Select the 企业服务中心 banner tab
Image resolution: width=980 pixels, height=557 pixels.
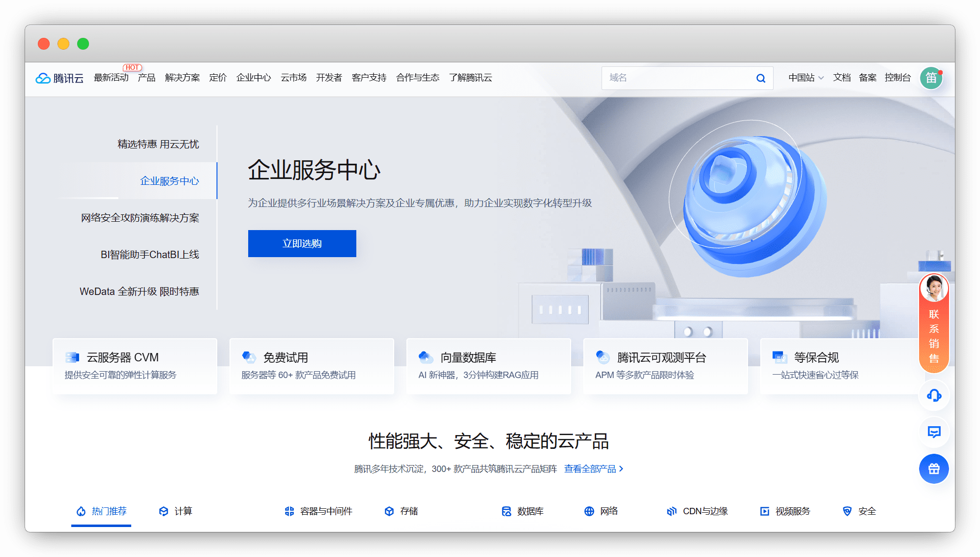pos(170,181)
